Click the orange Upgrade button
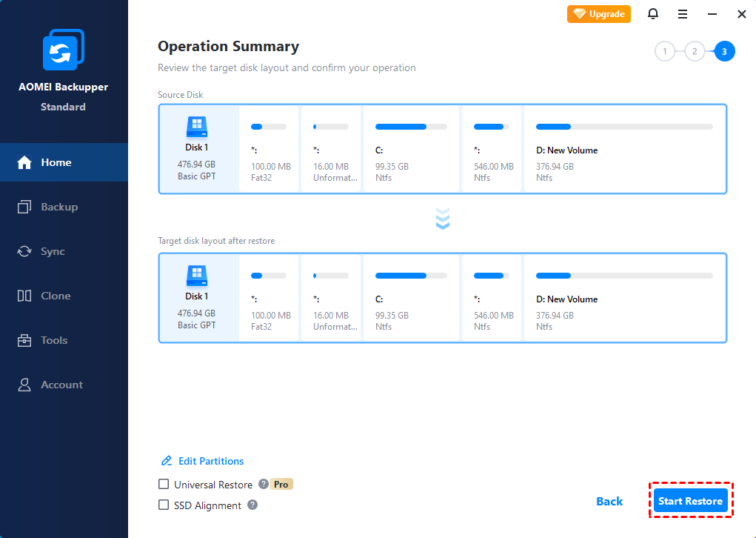Screen dimensions: 756x538 click(x=599, y=14)
